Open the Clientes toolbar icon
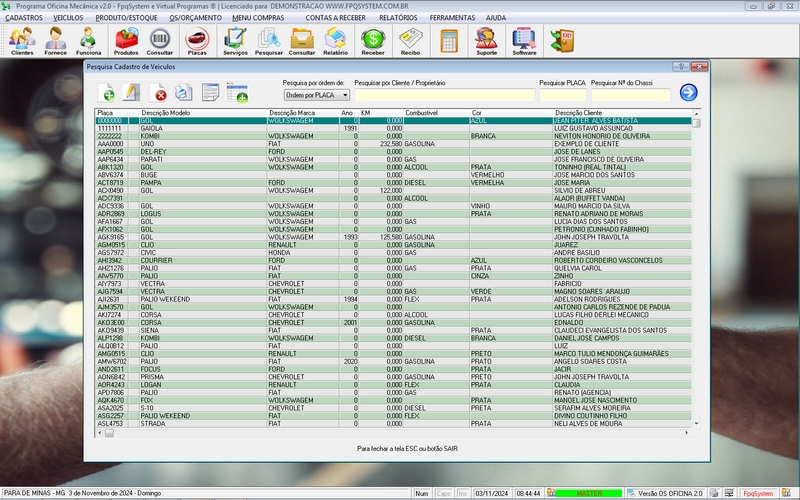Screen dimensions: 800x500 [22, 40]
